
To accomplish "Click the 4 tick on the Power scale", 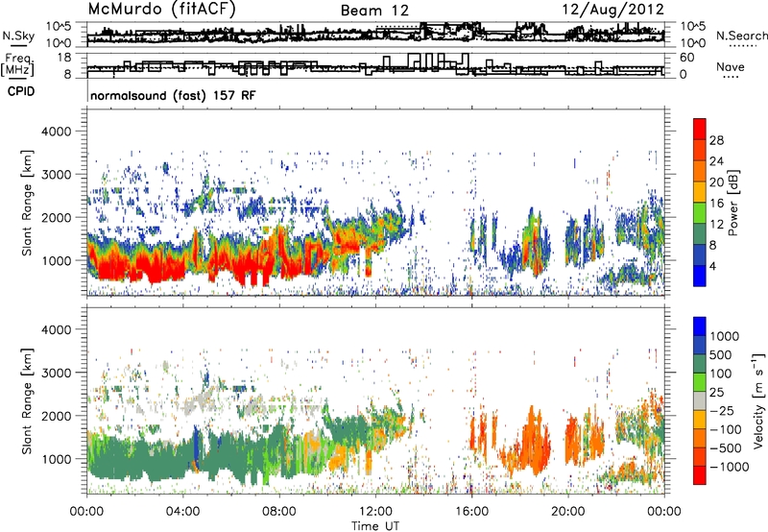I will [713, 266].
